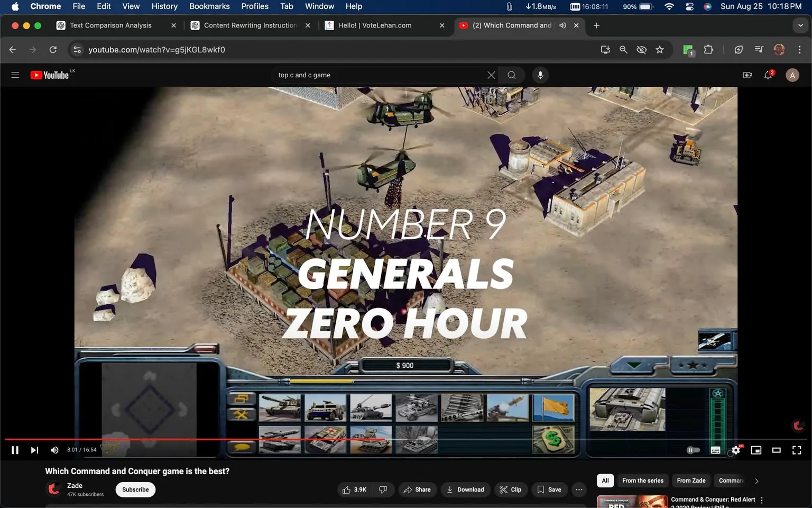Screen dimensions: 812x508
Task: Open the Chrome tab search dropdown
Action: click(800, 25)
